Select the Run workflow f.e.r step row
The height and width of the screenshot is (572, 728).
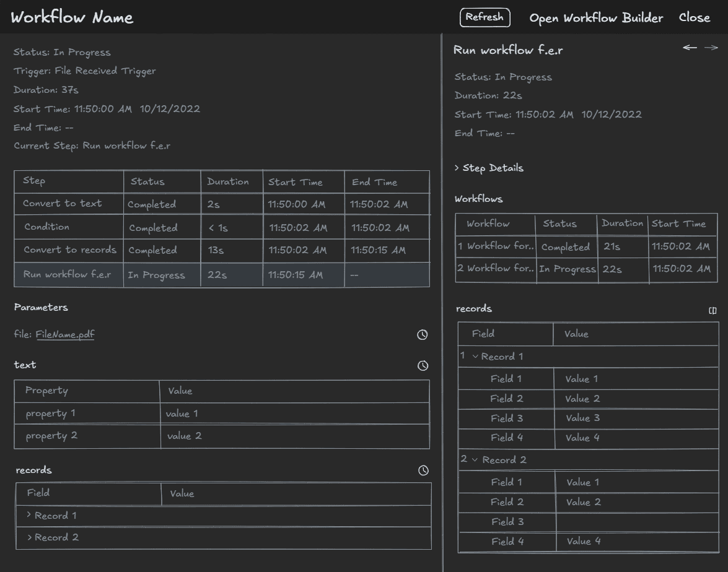click(68, 274)
